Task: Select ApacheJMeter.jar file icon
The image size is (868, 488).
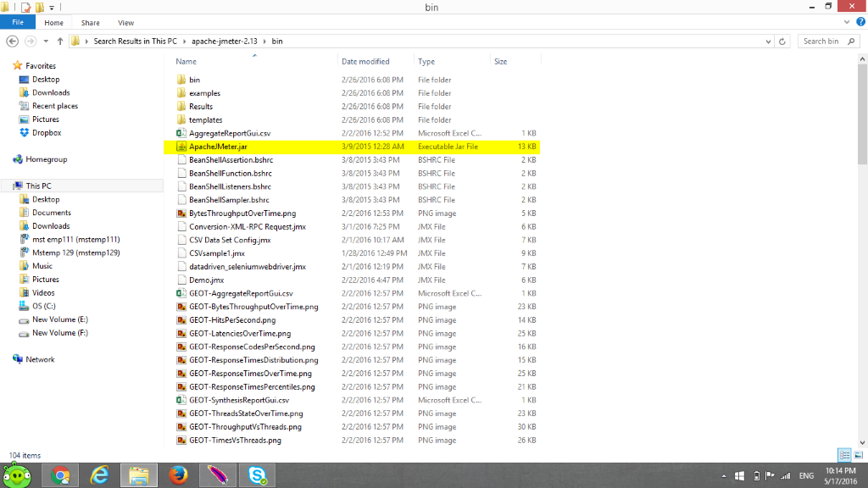Action: (x=181, y=147)
